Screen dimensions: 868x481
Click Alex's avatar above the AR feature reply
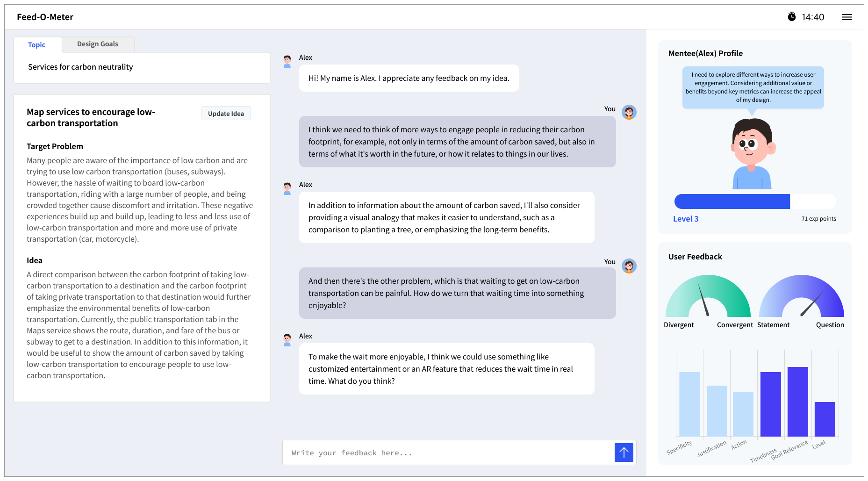[x=287, y=340]
